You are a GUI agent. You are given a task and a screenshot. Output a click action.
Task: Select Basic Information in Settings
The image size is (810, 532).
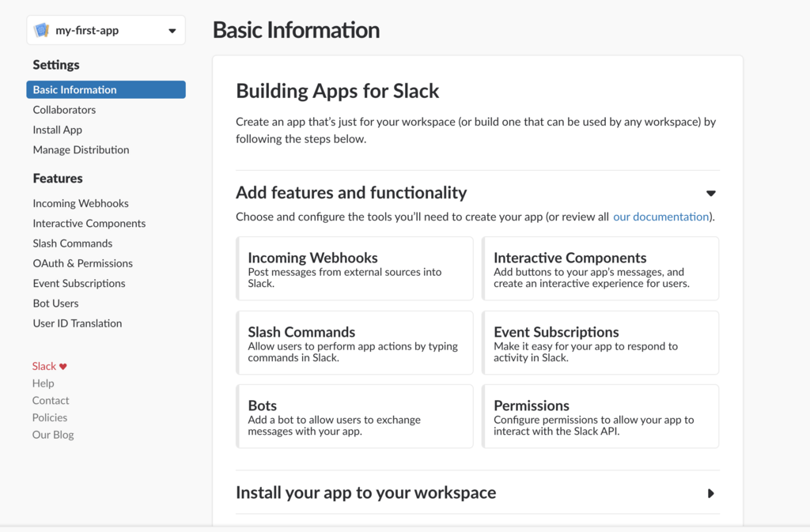[x=106, y=89]
